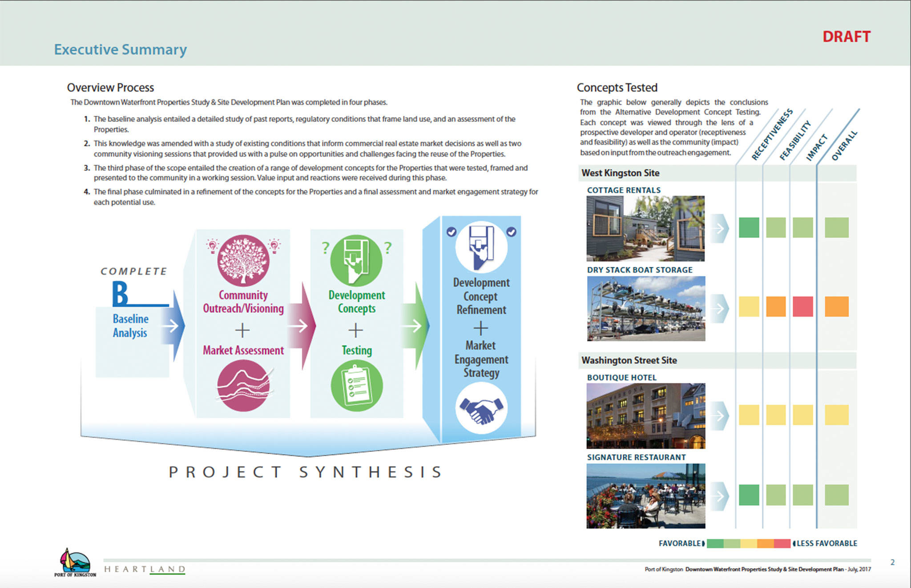Image resolution: width=911 pixels, height=588 pixels.
Task: Click the FAVORABLE legend label
Action: pos(679,543)
